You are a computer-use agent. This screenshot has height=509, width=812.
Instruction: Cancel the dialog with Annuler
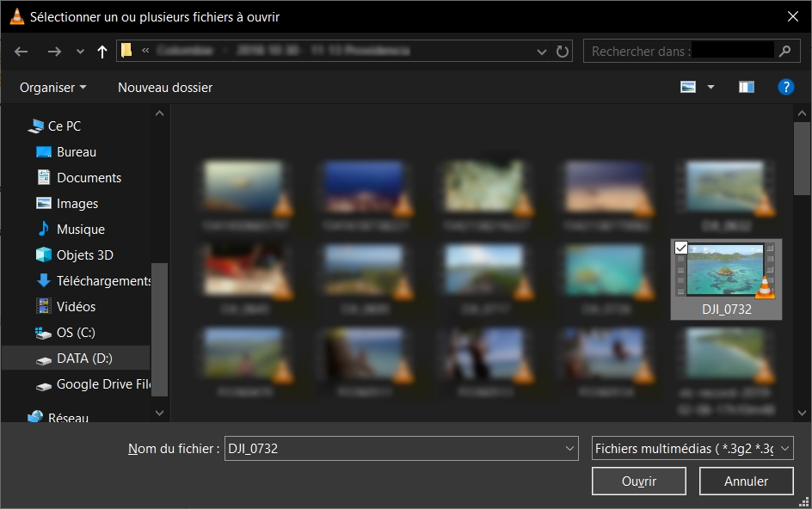coord(746,481)
